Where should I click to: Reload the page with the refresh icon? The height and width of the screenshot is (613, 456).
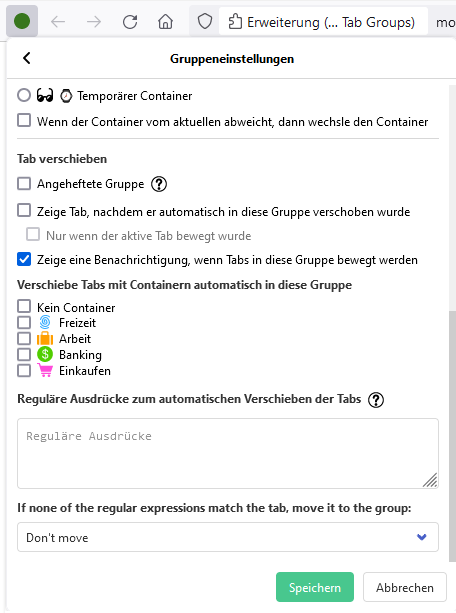(130, 22)
